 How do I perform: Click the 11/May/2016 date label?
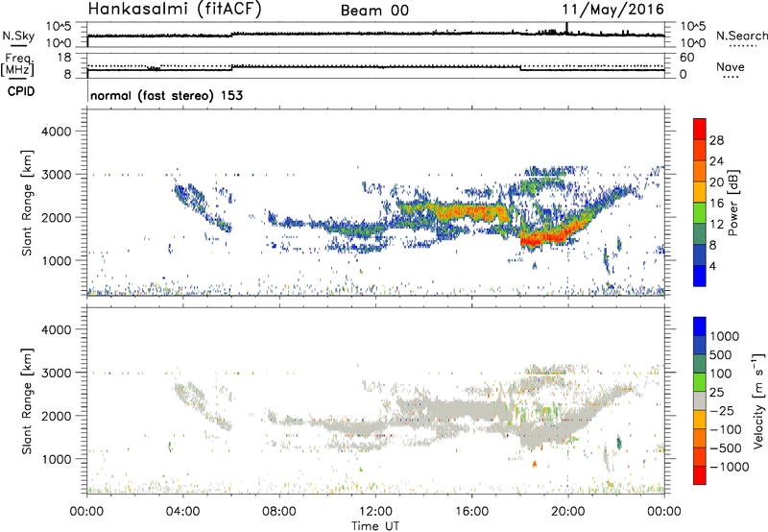[612, 10]
